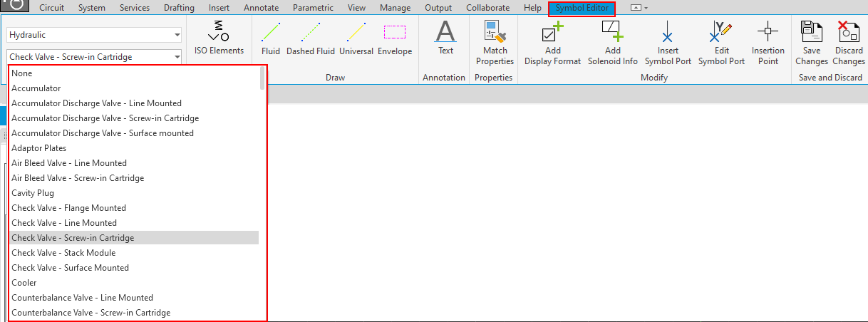The width and height of the screenshot is (868, 322).
Task: Open the ribbon display options button
Action: 639,8
